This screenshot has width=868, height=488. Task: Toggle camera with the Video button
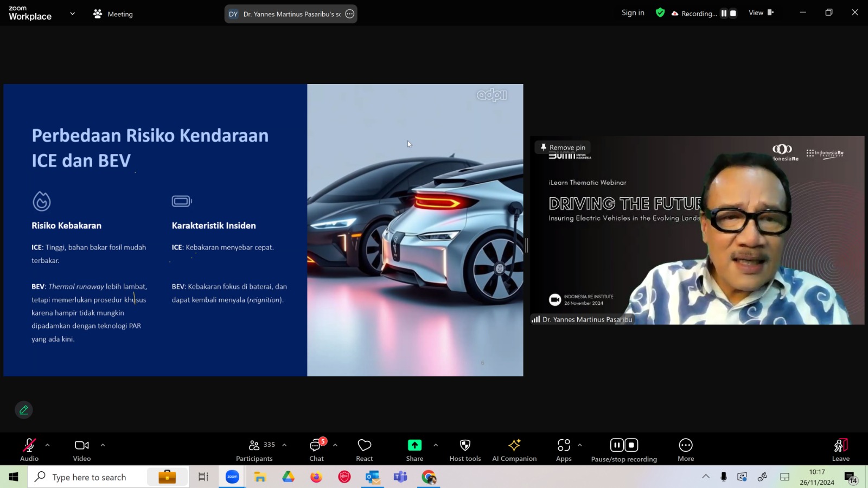pyautogui.click(x=82, y=450)
